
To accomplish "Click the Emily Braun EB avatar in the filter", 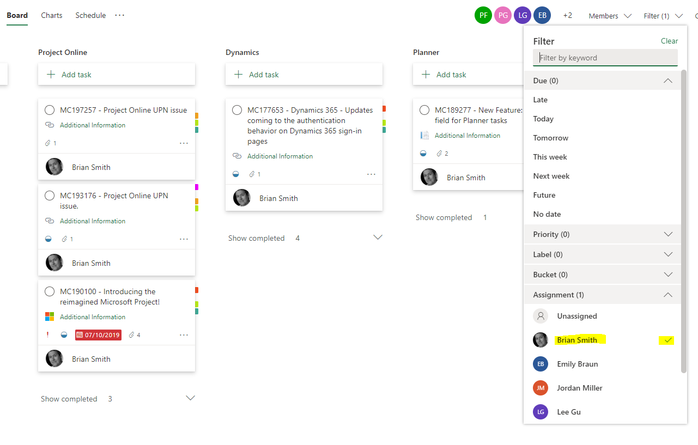I will click(x=540, y=364).
